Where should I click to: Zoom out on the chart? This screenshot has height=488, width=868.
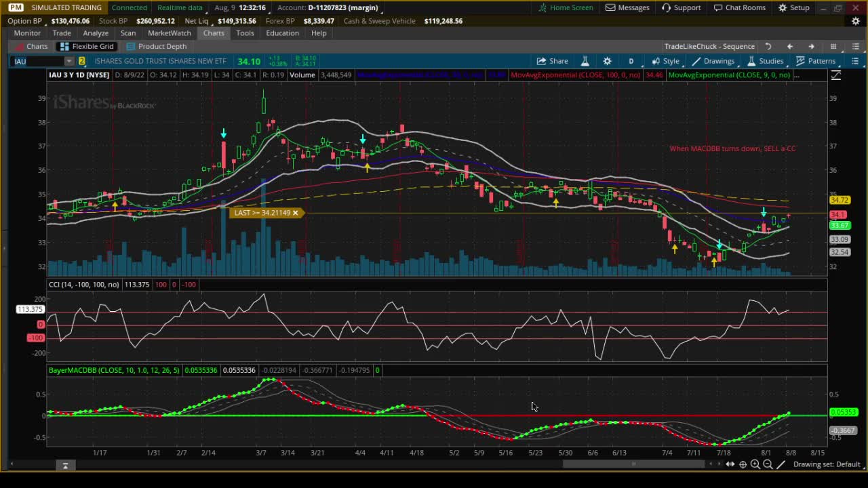pyautogui.click(x=768, y=464)
